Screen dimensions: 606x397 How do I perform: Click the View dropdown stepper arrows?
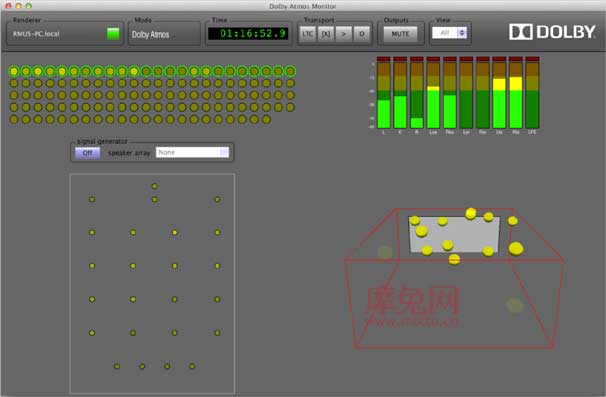462,33
